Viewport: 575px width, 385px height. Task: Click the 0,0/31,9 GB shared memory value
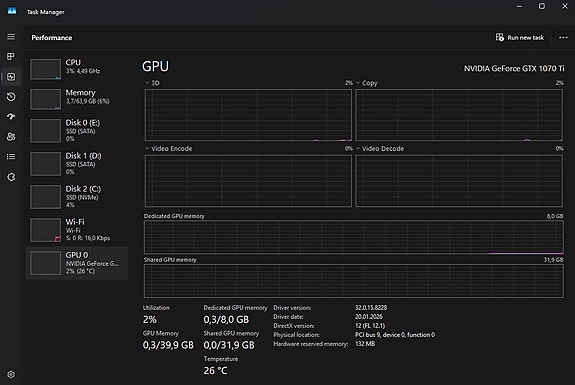coord(229,345)
